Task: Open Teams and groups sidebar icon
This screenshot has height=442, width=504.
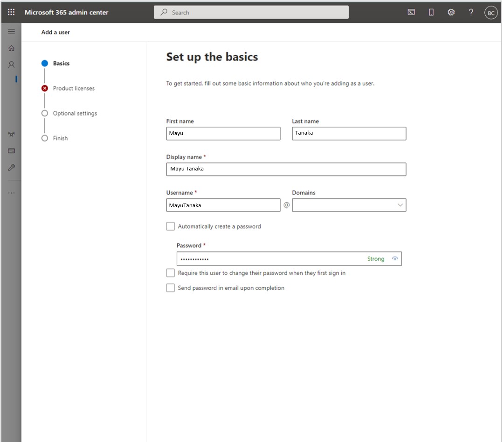Action: (12, 134)
